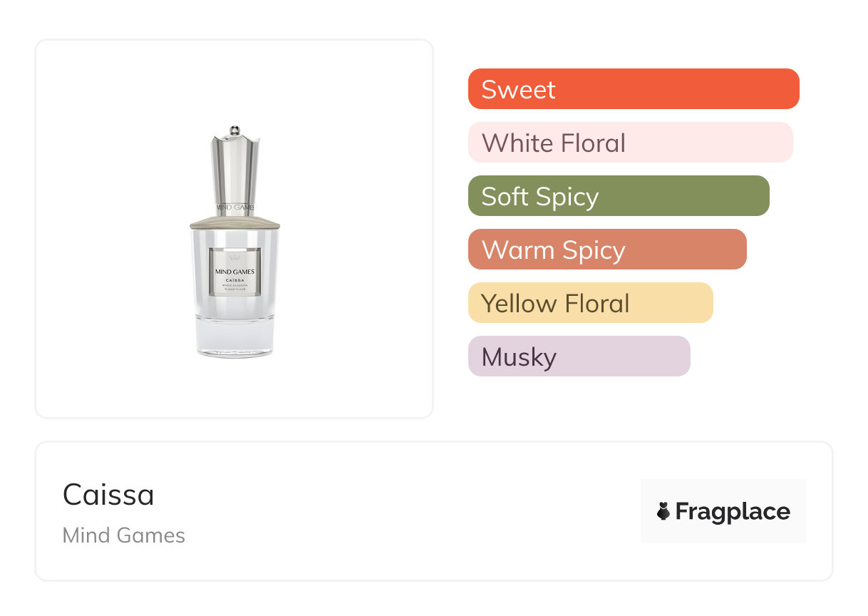Click the beige collar of the perfume bottle

(x=234, y=221)
